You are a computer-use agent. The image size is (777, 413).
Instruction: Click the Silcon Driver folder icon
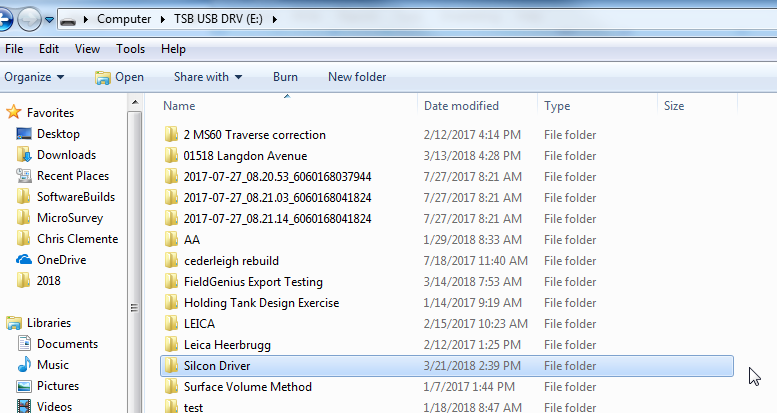pos(170,366)
